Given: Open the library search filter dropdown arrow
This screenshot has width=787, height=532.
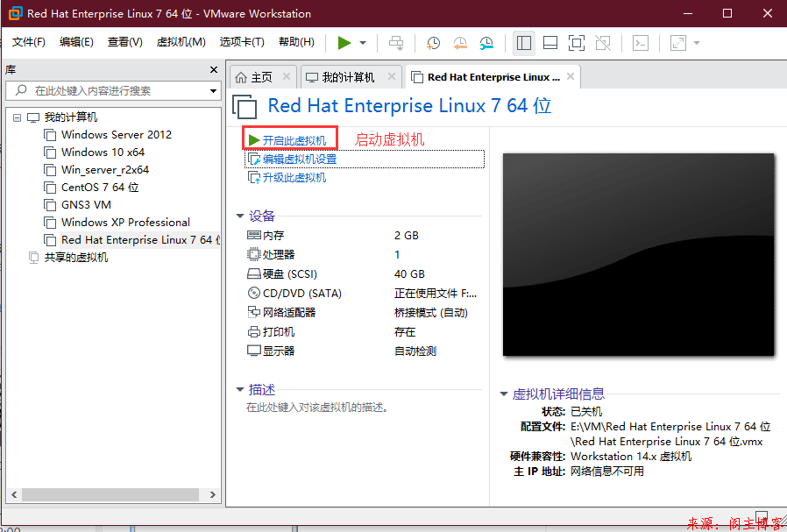Looking at the screenshot, I should (x=213, y=91).
